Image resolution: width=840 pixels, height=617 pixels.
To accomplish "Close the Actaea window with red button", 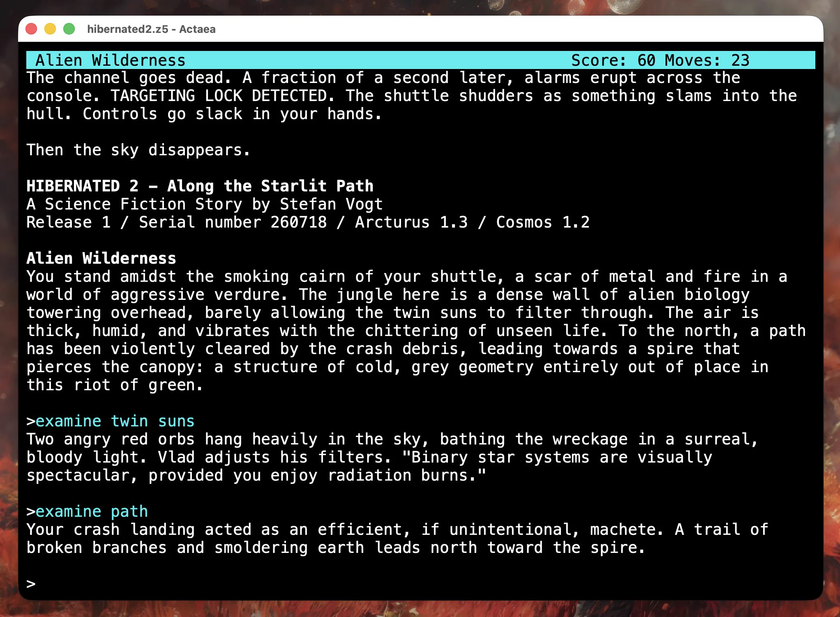I will [31, 29].
